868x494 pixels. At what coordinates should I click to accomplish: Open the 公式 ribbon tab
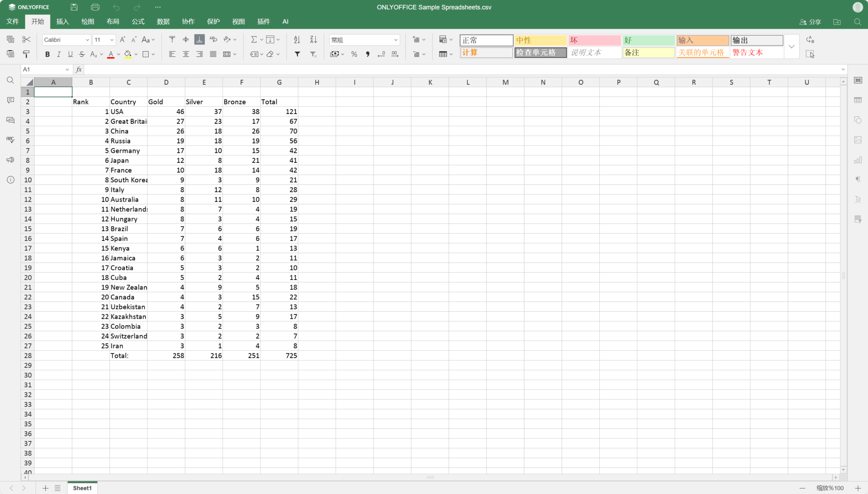[138, 22]
